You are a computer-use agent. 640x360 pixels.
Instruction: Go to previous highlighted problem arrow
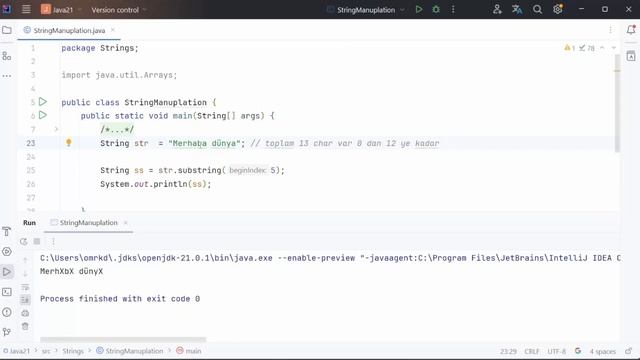coord(602,48)
